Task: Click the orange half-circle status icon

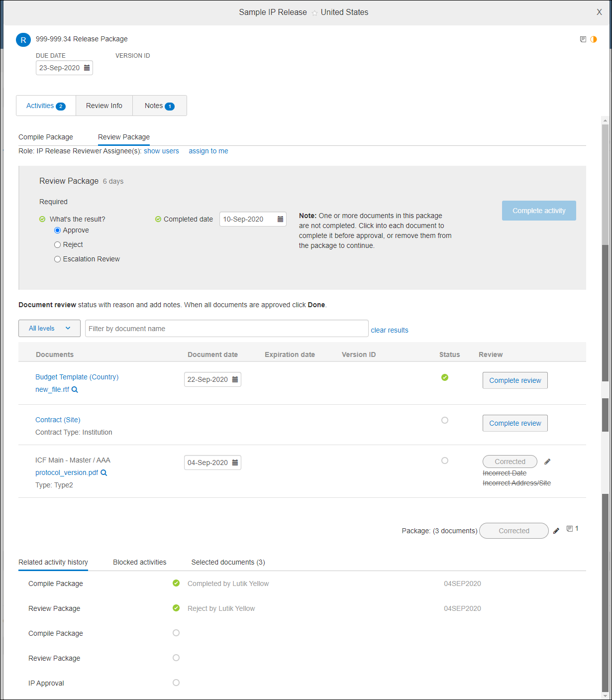Action: pyautogui.click(x=593, y=39)
